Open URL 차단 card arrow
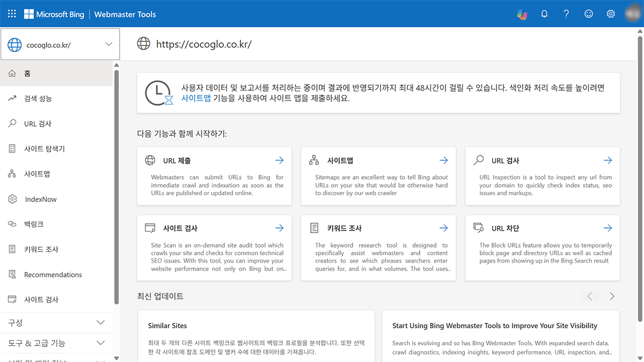This screenshot has height=362, width=644. (x=608, y=228)
